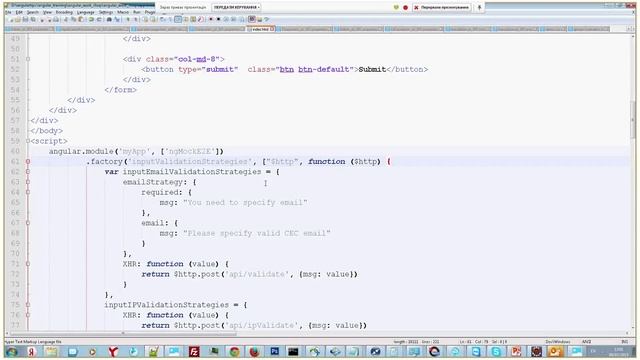
Task: Open the Settings menu
Action: click(x=106, y=12)
